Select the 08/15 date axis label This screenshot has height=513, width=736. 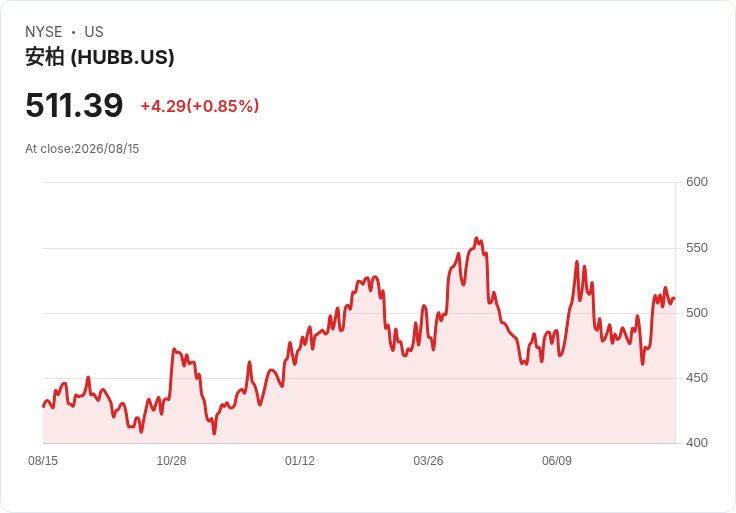(43, 461)
